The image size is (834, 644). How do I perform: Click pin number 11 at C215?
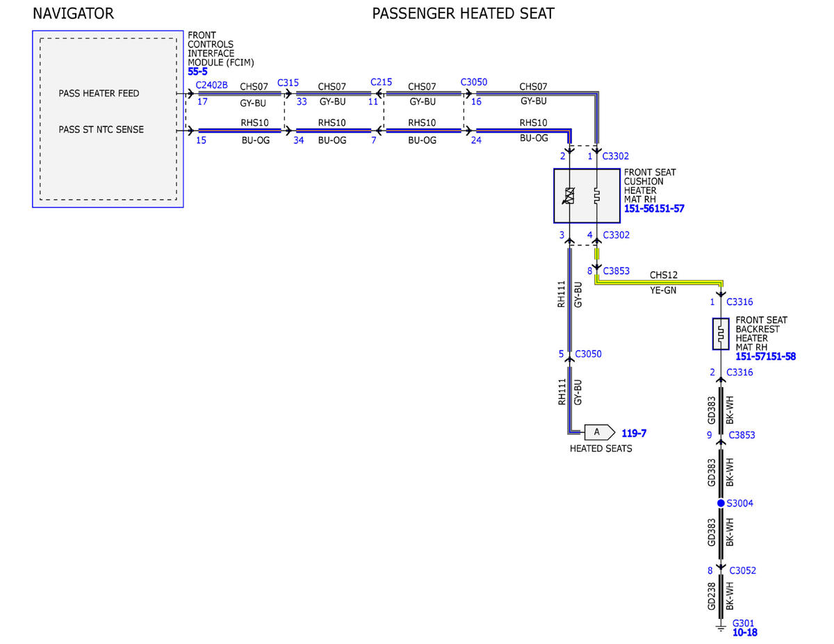click(373, 101)
